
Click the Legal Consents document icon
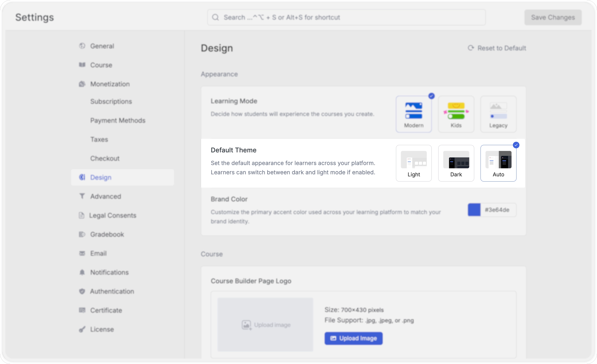pyautogui.click(x=81, y=215)
